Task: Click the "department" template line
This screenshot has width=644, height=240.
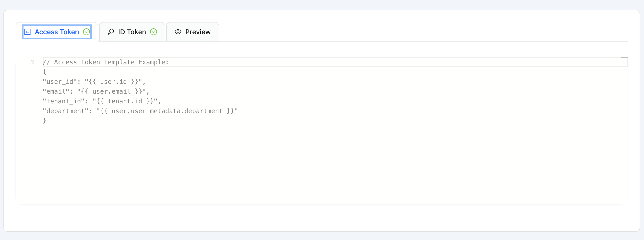Action: (140, 111)
